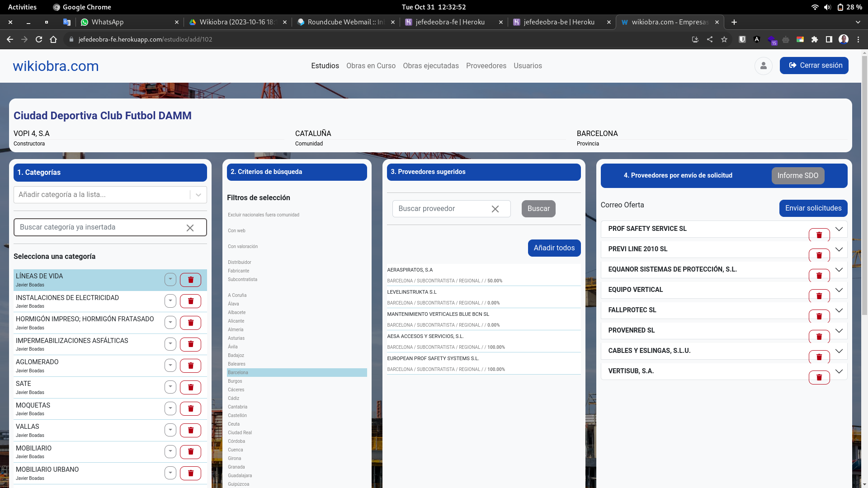The height and width of the screenshot is (488, 868).
Task: Open the dropdown arrow for the MOQUETAS category
Action: [170, 408]
